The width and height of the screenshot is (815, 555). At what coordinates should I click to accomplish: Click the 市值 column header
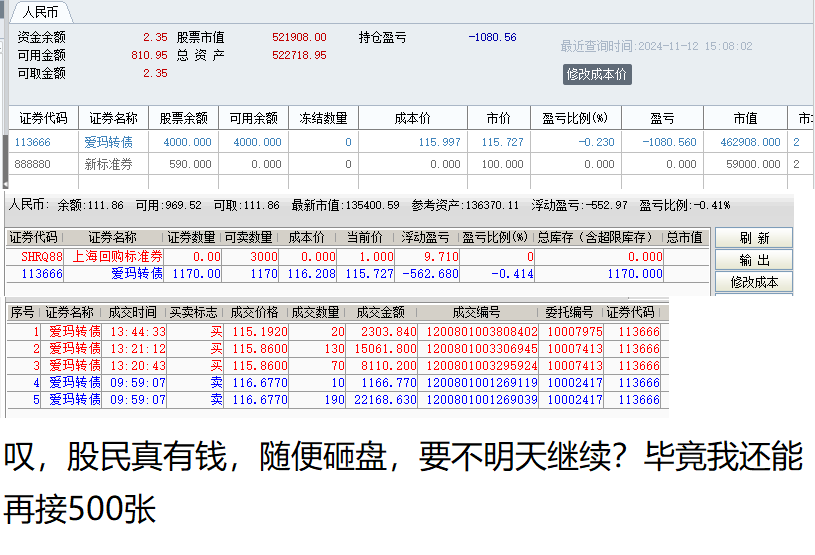745,118
